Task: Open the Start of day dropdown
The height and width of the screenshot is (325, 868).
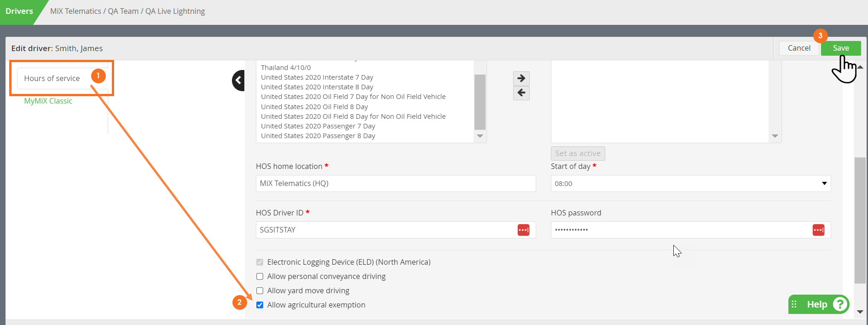Action: coord(691,183)
